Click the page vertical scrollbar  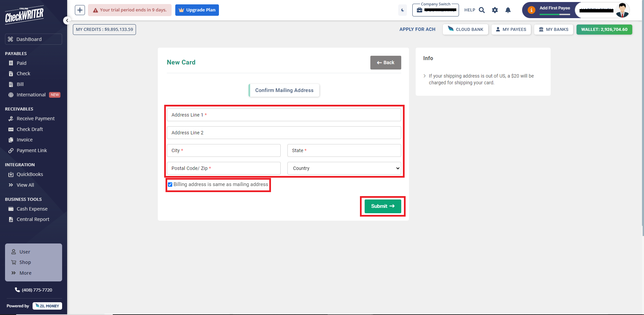click(x=643, y=118)
